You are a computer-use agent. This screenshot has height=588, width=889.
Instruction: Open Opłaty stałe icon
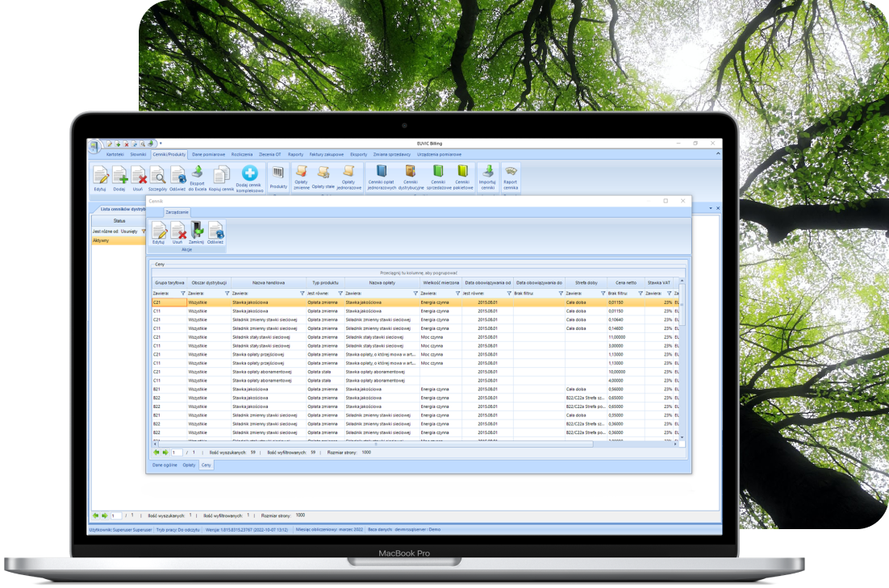[x=323, y=173]
